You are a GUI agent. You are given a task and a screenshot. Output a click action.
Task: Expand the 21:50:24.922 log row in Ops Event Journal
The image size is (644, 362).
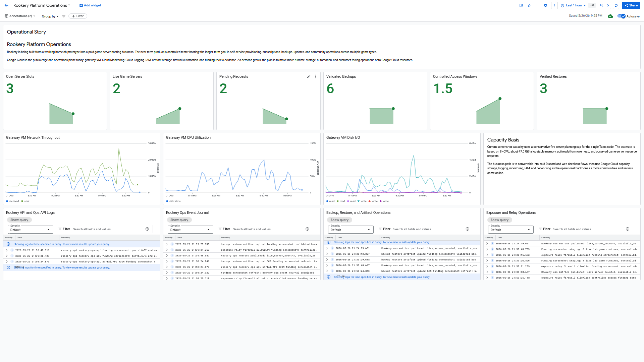click(167, 273)
